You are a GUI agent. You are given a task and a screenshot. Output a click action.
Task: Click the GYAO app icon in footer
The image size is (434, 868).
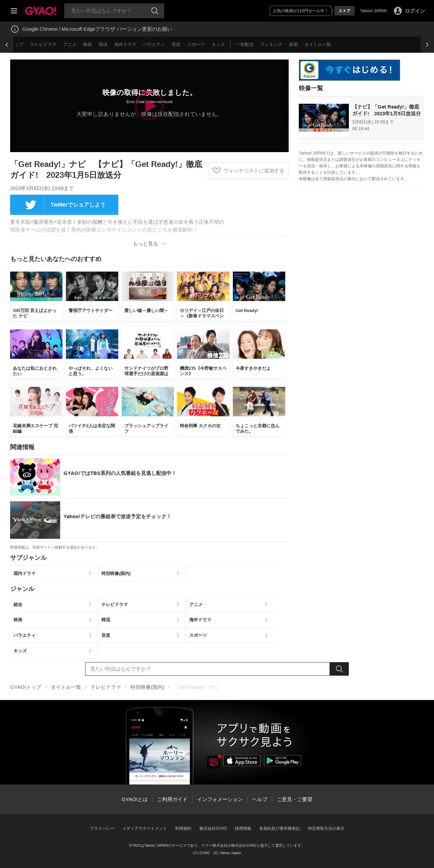tap(214, 762)
